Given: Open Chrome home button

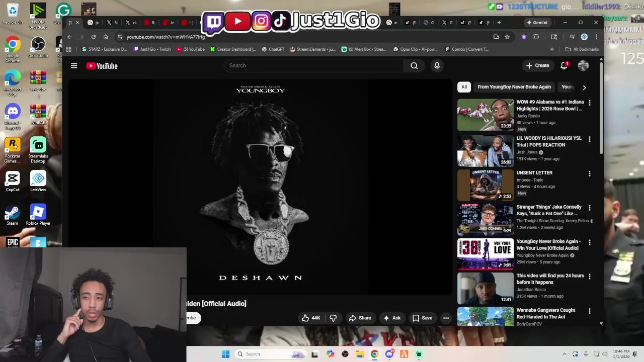Looking at the screenshot, I should coord(106,37).
